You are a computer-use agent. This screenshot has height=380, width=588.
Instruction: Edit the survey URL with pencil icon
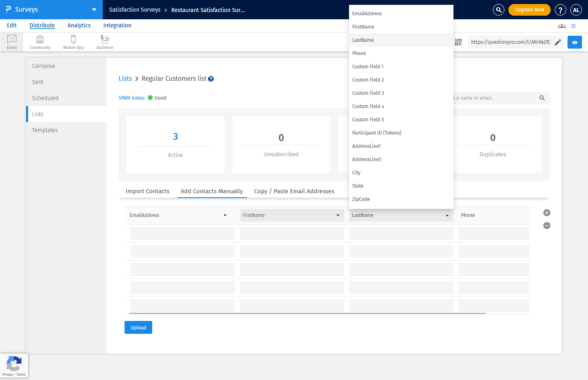558,42
